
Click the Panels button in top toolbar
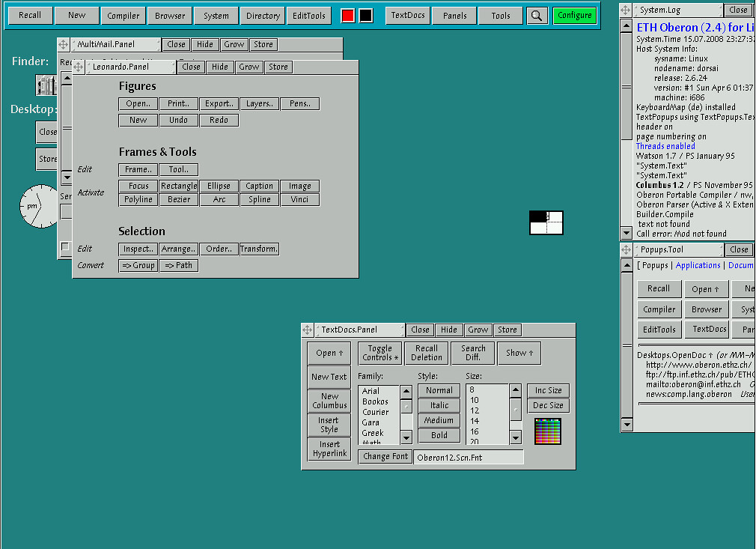pyautogui.click(x=454, y=16)
